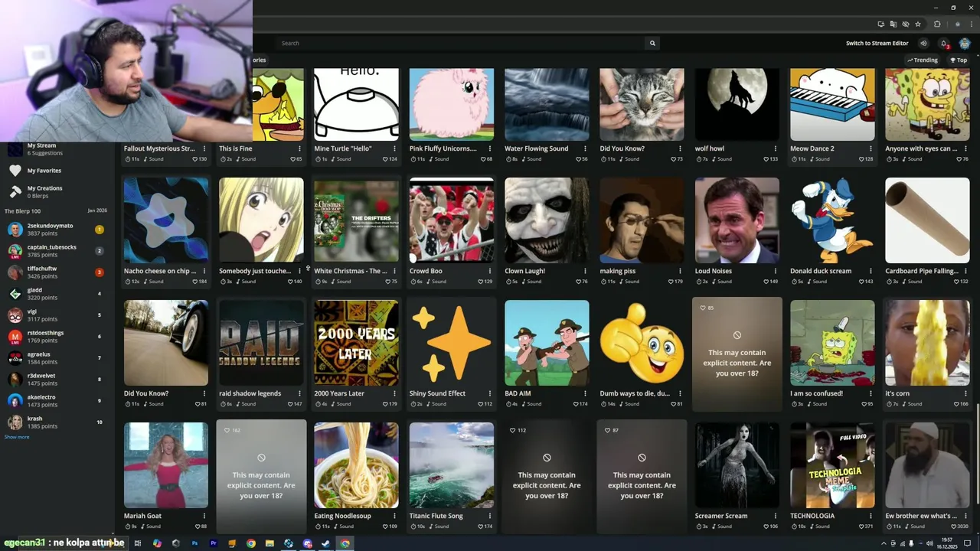Open the browser extensions puzzle icon
Viewport: 980px width, 551px height.
pyautogui.click(x=937, y=24)
